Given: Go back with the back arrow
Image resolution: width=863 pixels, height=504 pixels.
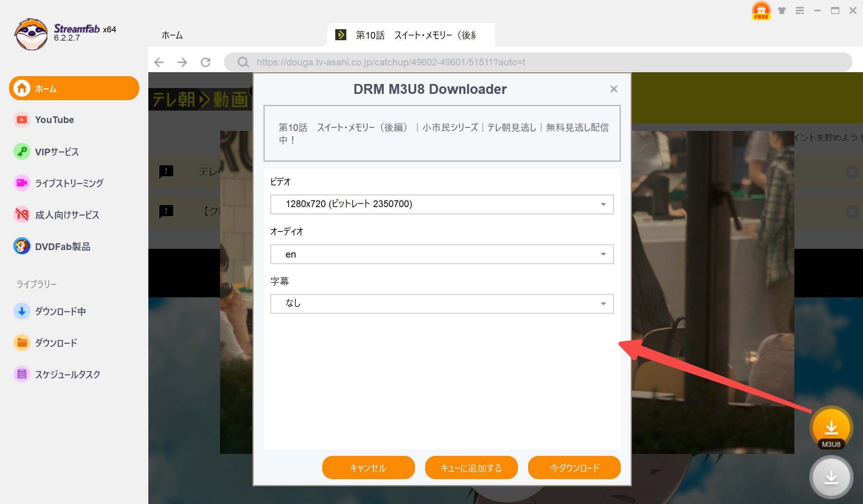Looking at the screenshot, I should [159, 62].
